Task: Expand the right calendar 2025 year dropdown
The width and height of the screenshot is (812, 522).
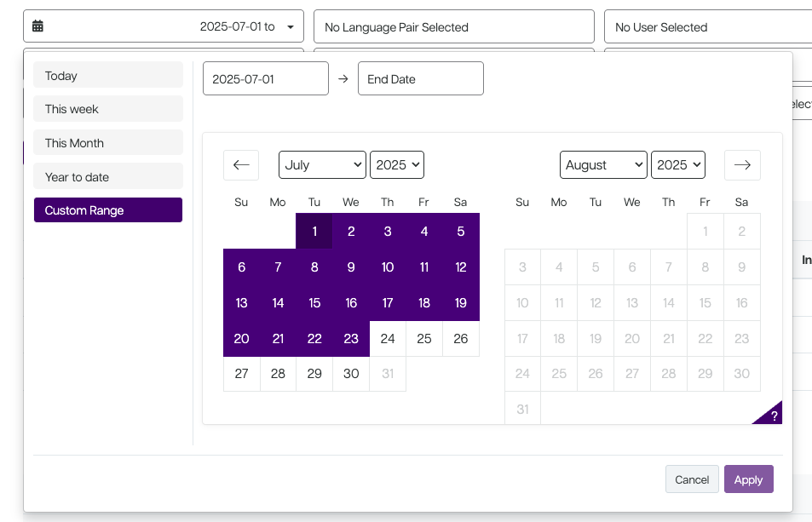Action: (678, 165)
